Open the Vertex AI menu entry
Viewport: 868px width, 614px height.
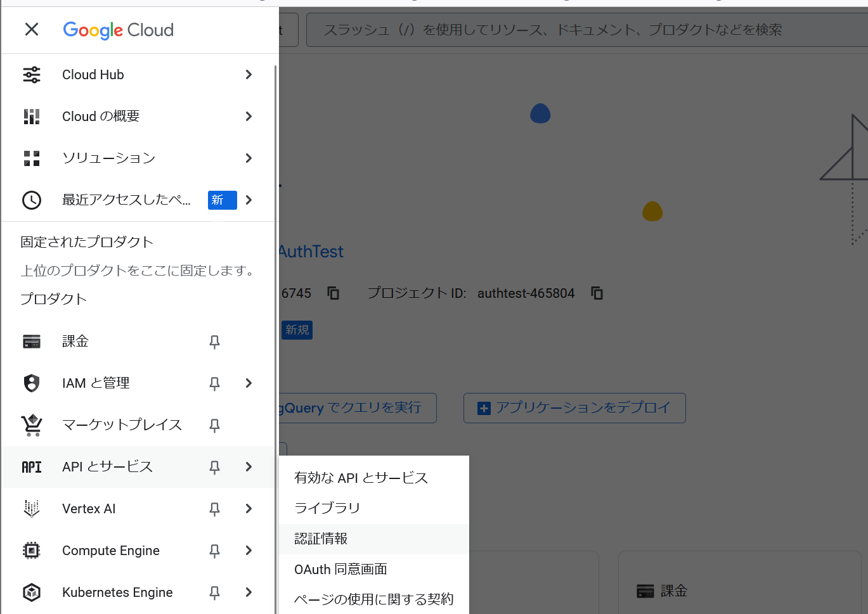click(138, 509)
